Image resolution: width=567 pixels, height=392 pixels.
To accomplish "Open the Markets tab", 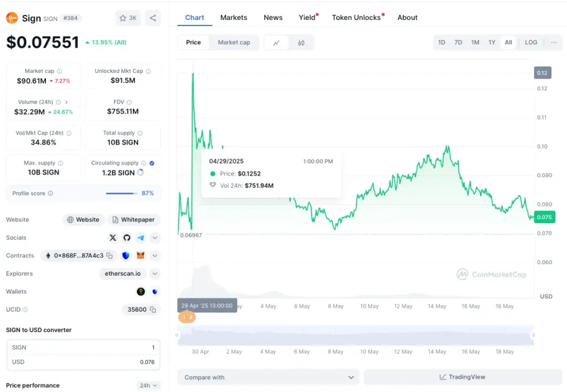I will pos(234,17).
